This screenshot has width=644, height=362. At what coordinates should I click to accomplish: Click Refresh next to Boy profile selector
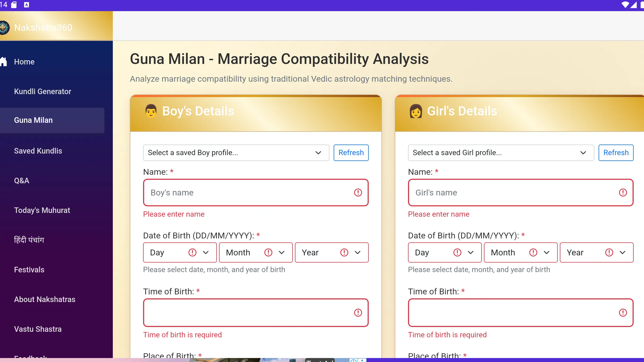click(351, 152)
